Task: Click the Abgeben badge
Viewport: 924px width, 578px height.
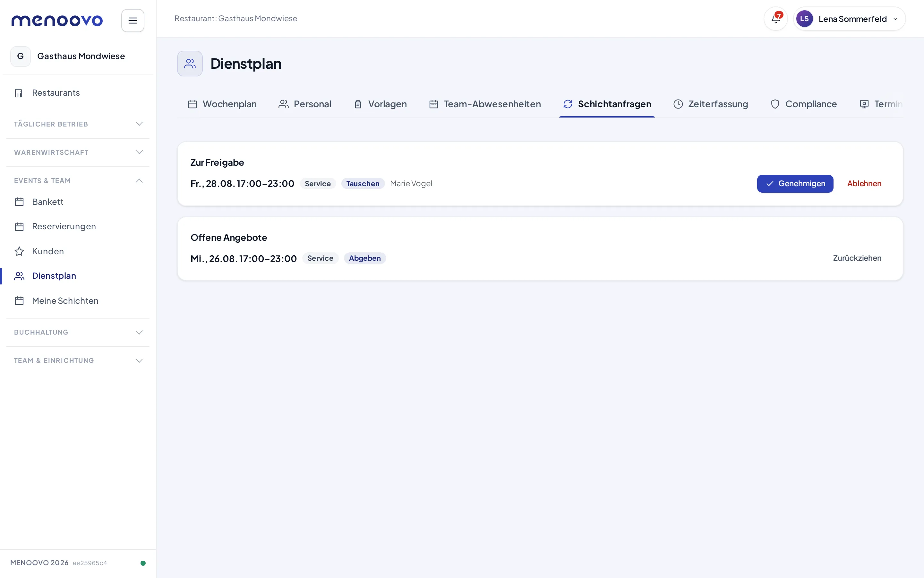Action: click(x=365, y=258)
